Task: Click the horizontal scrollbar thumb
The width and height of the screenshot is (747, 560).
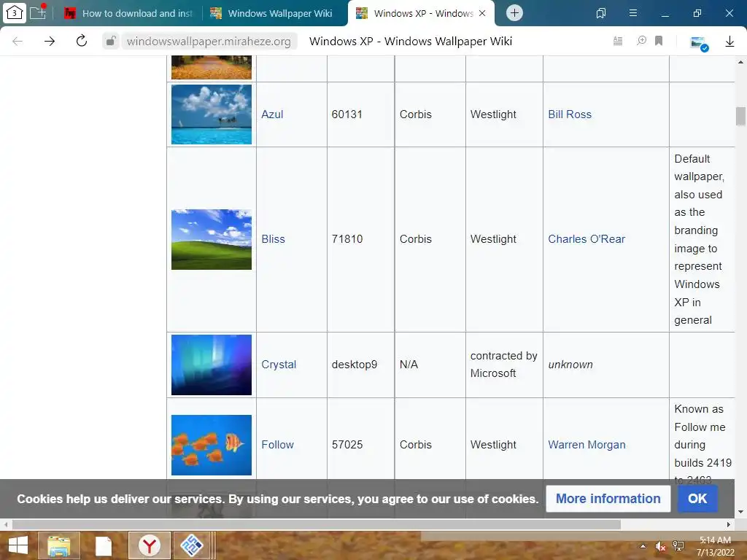Action: click(317, 524)
